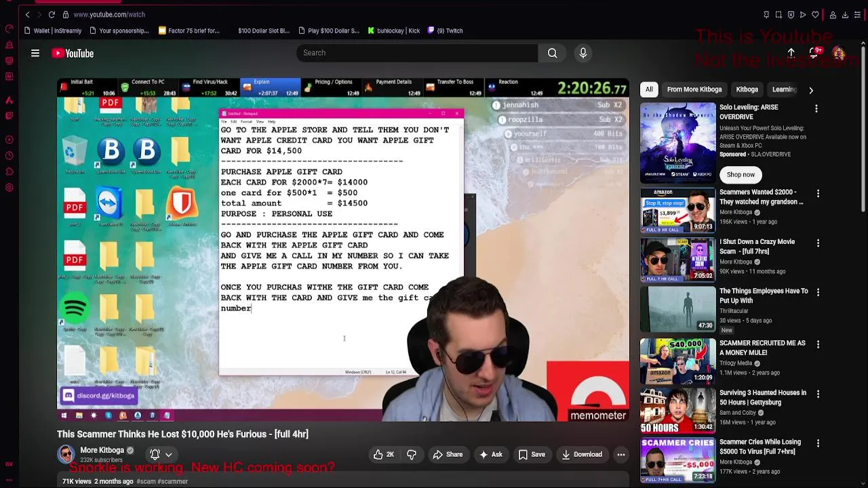The image size is (868, 488).
Task: Open options for Surviving 3 Haunted Houses video
Action: [x=818, y=394]
